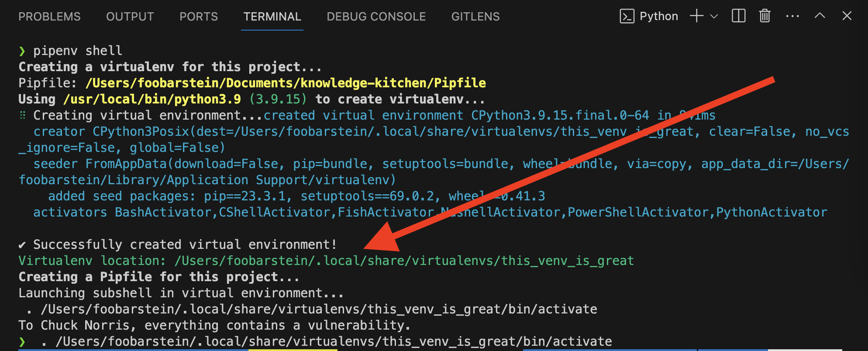
Task: Open the yellow Pipfile path link
Action: click(x=286, y=83)
